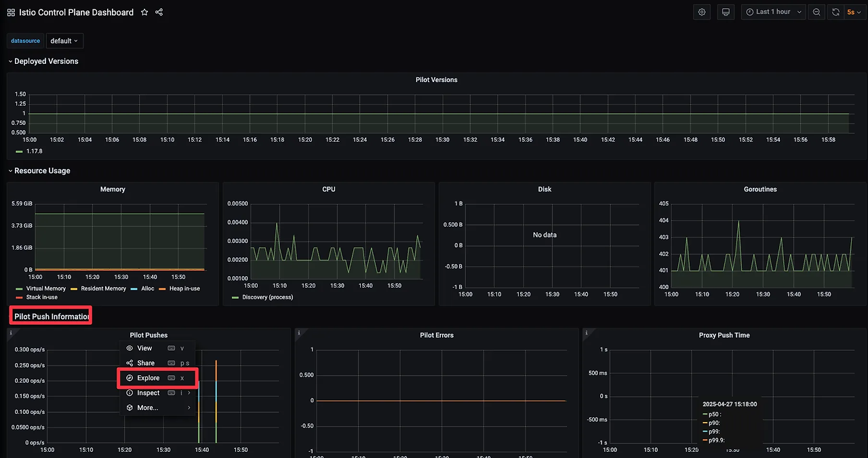Click the 1.17.8 legend color swatch
Viewport: 868px width, 458px height.
19,151
